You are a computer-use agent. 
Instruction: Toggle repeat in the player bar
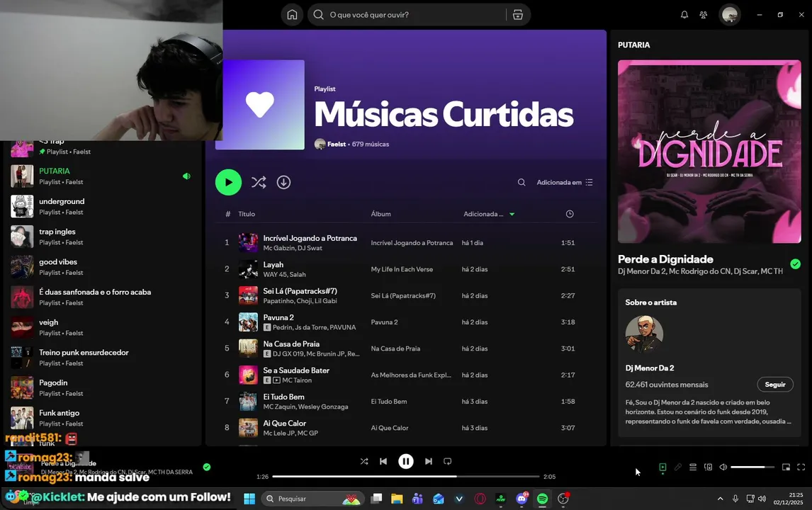[447, 461]
